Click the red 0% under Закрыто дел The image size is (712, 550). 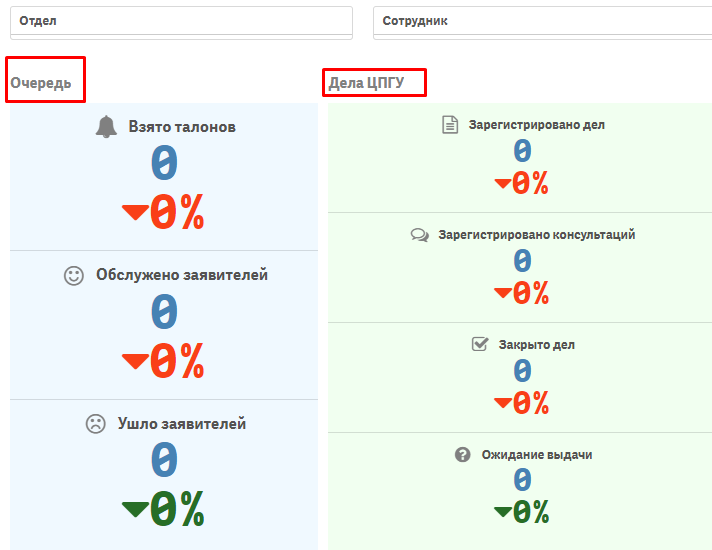tap(530, 403)
